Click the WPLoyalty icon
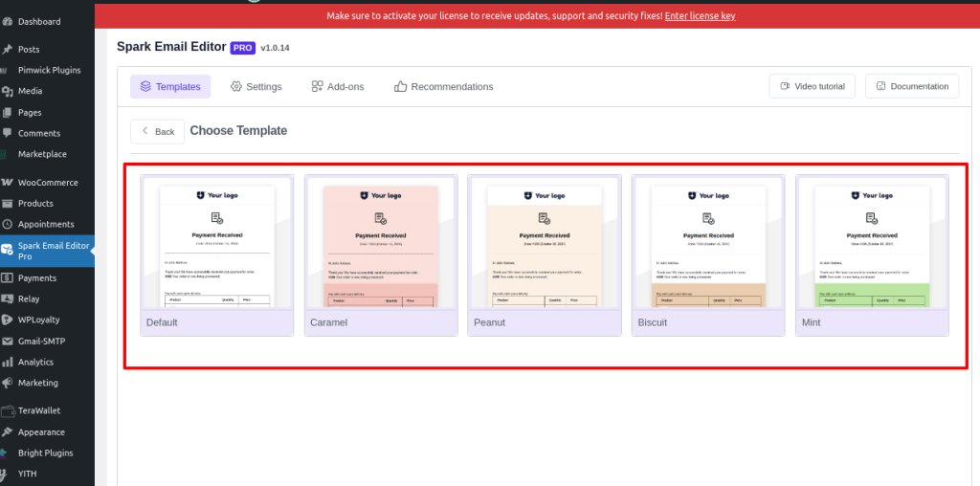This screenshot has width=980, height=486. tap(7, 320)
